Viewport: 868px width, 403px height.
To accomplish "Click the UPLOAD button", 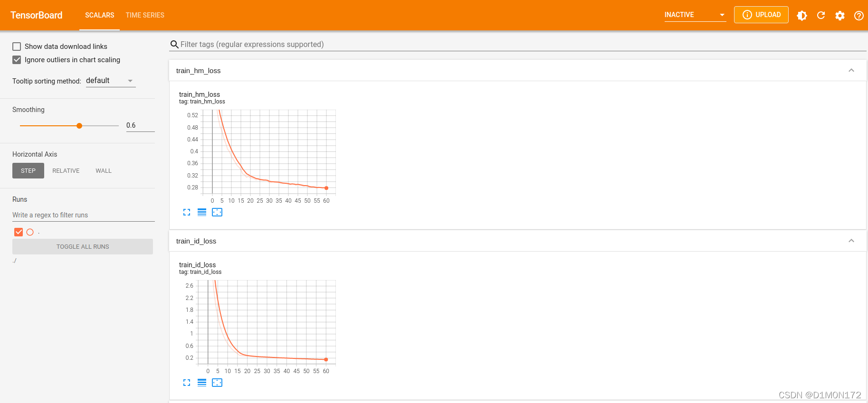I will click(761, 15).
